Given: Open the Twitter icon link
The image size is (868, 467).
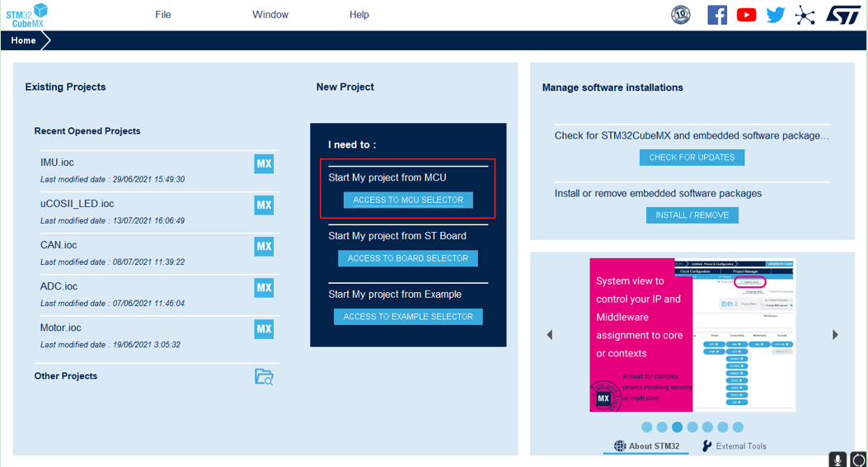Looking at the screenshot, I should [776, 15].
